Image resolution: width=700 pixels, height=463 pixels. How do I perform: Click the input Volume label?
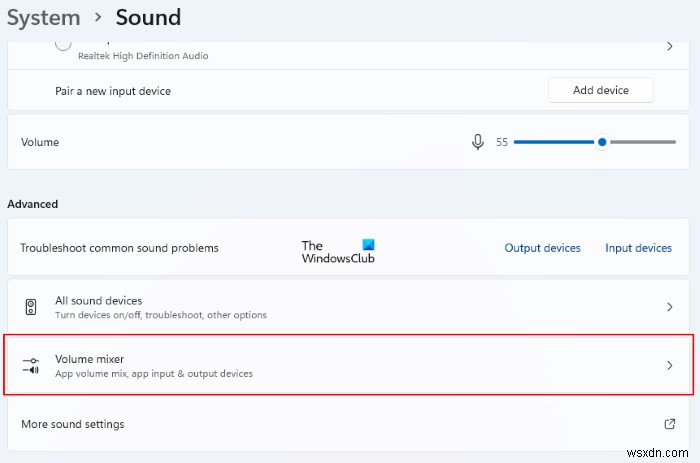click(40, 142)
